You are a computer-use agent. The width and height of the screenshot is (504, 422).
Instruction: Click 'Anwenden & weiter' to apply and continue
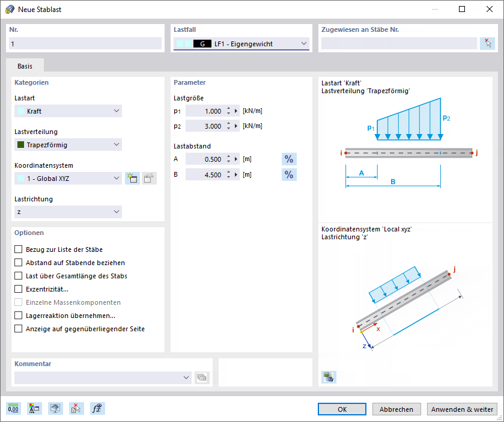[462, 408]
